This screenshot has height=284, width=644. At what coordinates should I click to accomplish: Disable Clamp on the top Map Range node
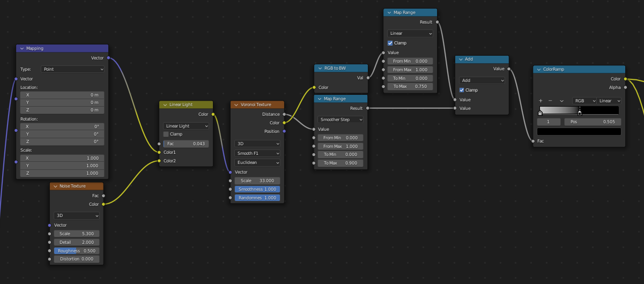[390, 43]
